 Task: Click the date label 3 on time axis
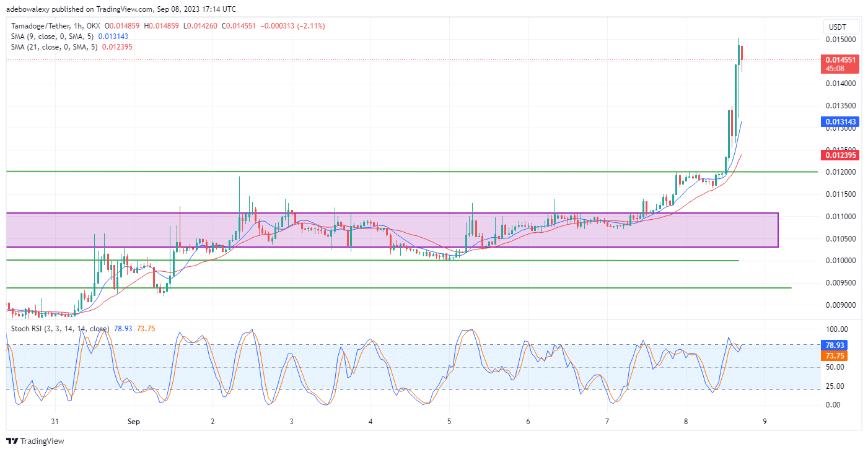[291, 422]
